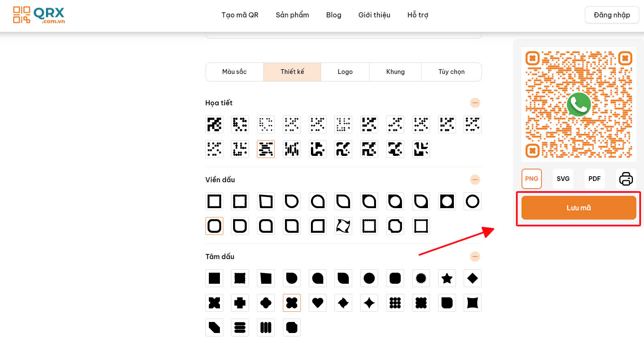Go to the Tùy chọn tab

451,72
